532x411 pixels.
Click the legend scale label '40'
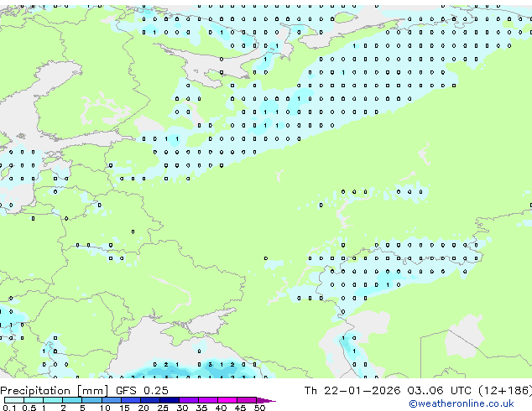pyautogui.click(x=221, y=408)
